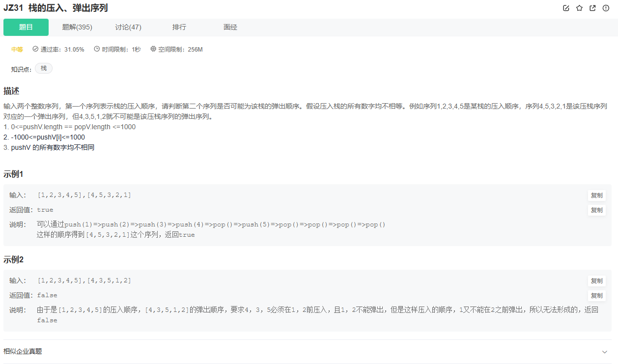Copy the 示例2 return value false
618x364 pixels.
point(596,296)
